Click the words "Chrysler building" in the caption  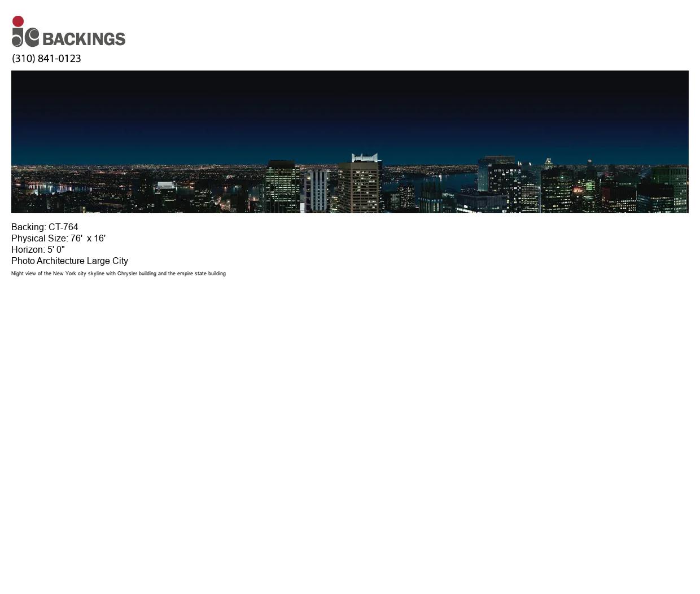[x=137, y=274]
